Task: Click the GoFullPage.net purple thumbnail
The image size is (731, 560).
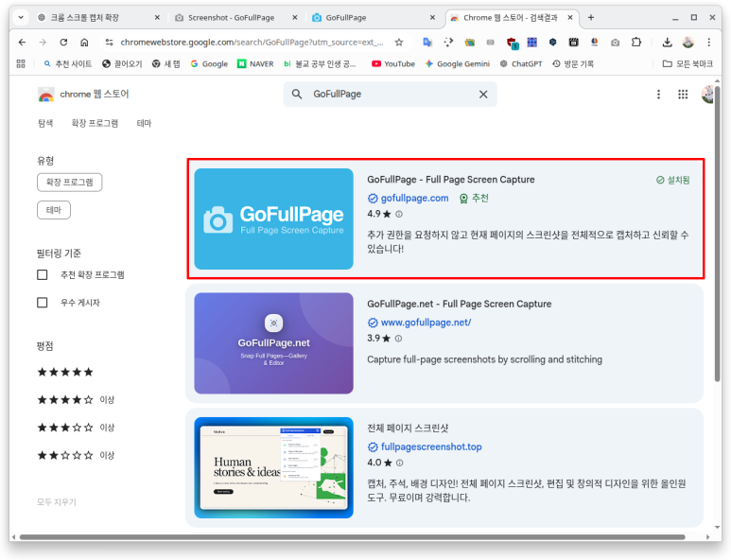Action: [273, 343]
